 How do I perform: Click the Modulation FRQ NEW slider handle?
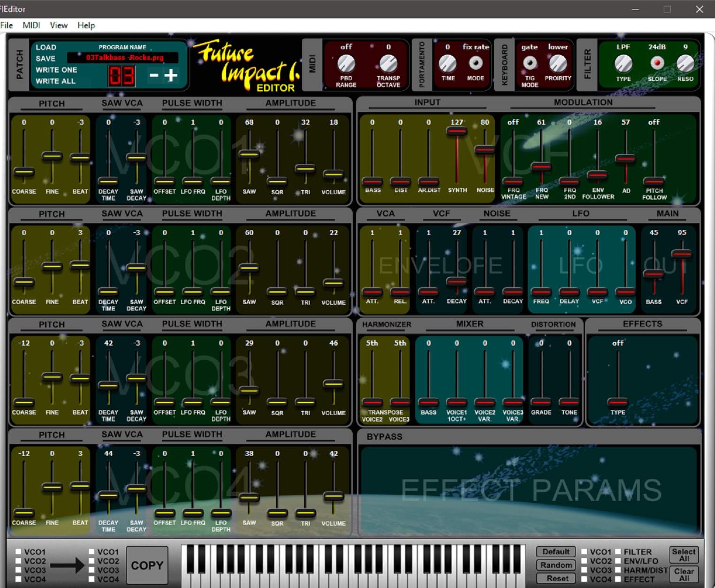541,166
